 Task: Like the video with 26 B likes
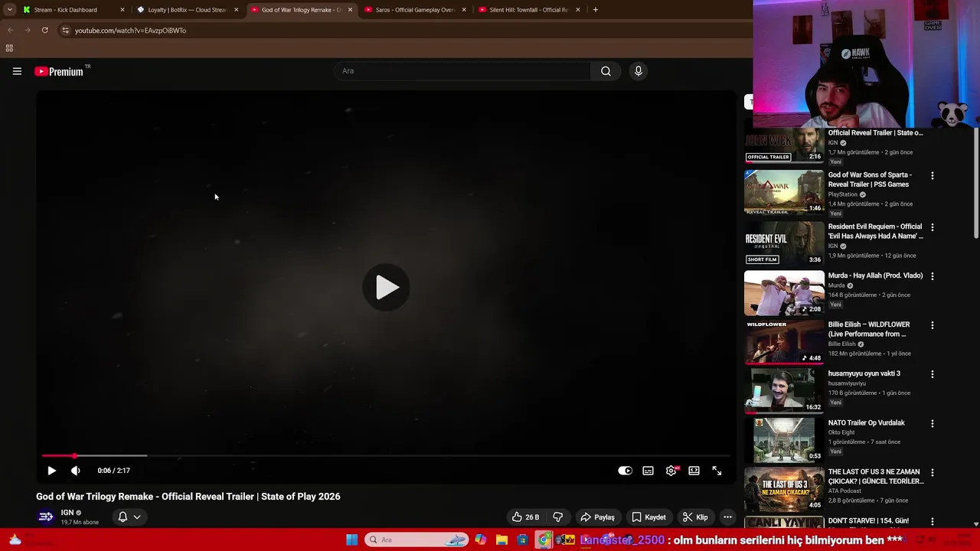pos(525,517)
